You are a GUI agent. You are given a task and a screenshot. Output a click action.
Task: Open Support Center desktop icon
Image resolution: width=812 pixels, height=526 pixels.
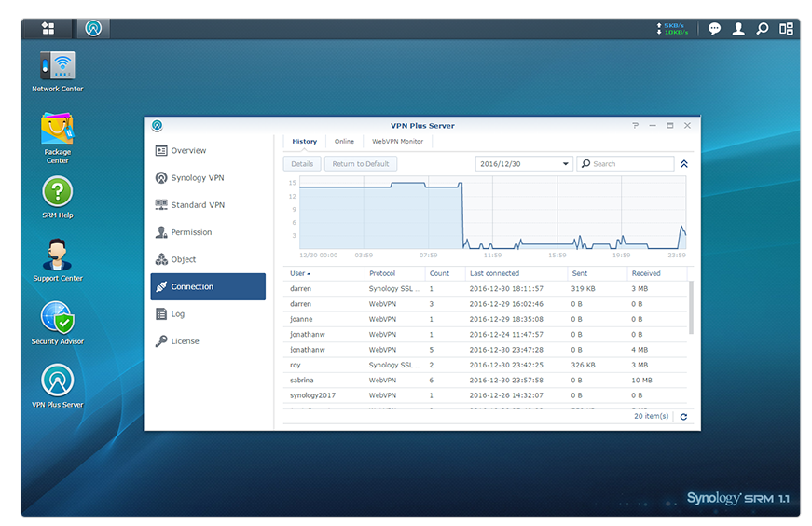coord(58,256)
